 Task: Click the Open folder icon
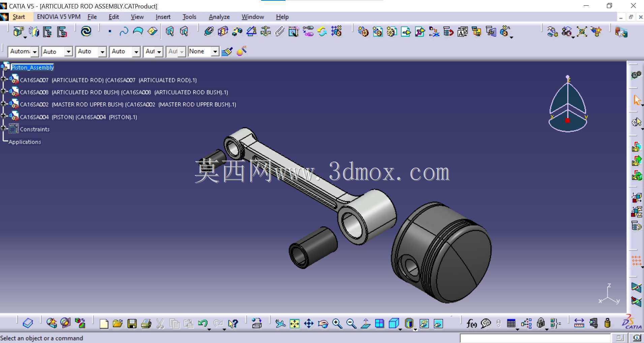[118, 324]
